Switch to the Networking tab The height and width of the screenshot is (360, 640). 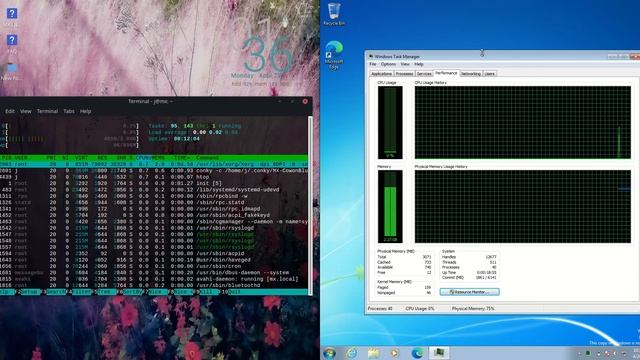pyautogui.click(x=471, y=74)
